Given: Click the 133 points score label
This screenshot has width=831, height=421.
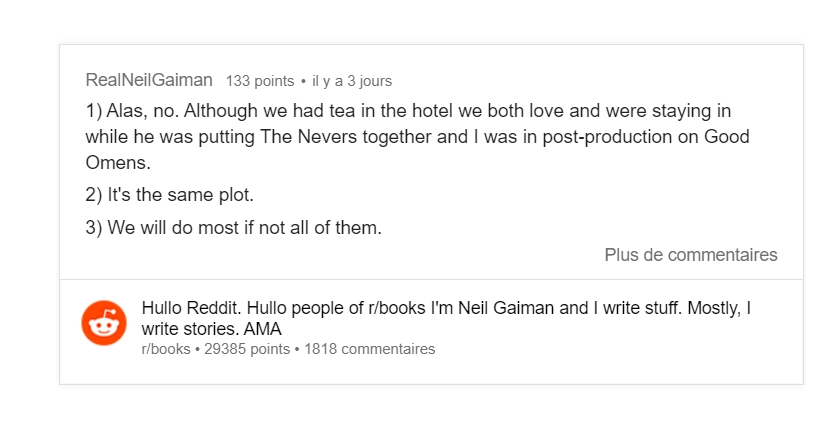Looking at the screenshot, I should pos(260,81).
